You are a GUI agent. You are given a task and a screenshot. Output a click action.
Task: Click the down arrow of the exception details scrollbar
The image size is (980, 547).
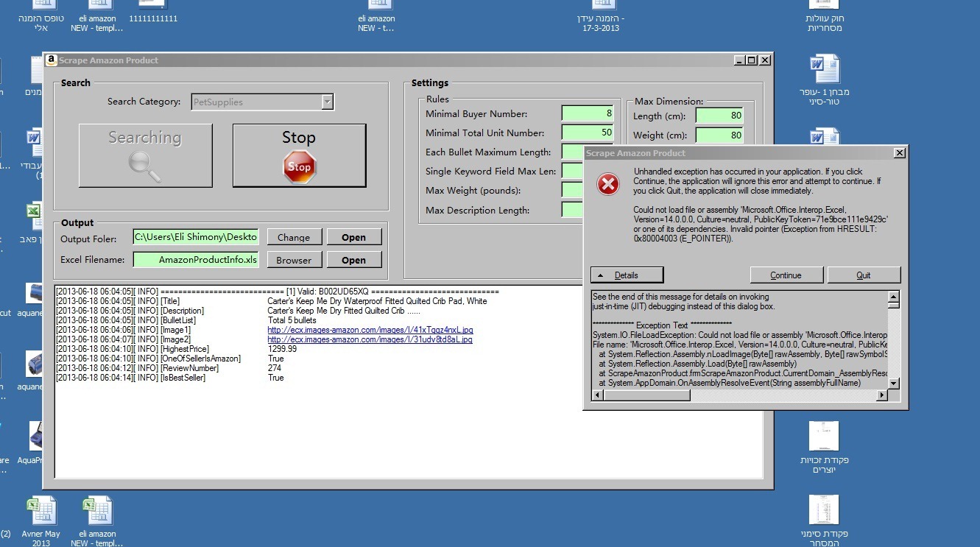coord(894,384)
